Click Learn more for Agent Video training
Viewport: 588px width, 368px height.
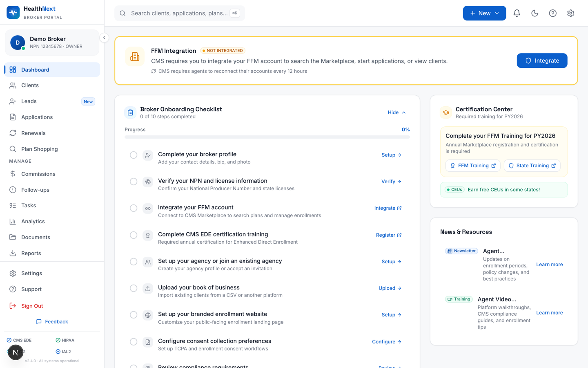click(549, 313)
